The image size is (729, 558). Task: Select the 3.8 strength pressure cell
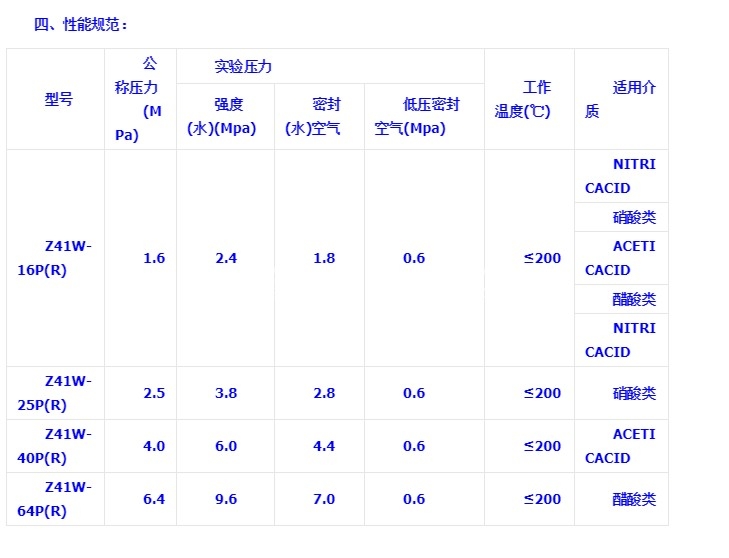coord(226,393)
